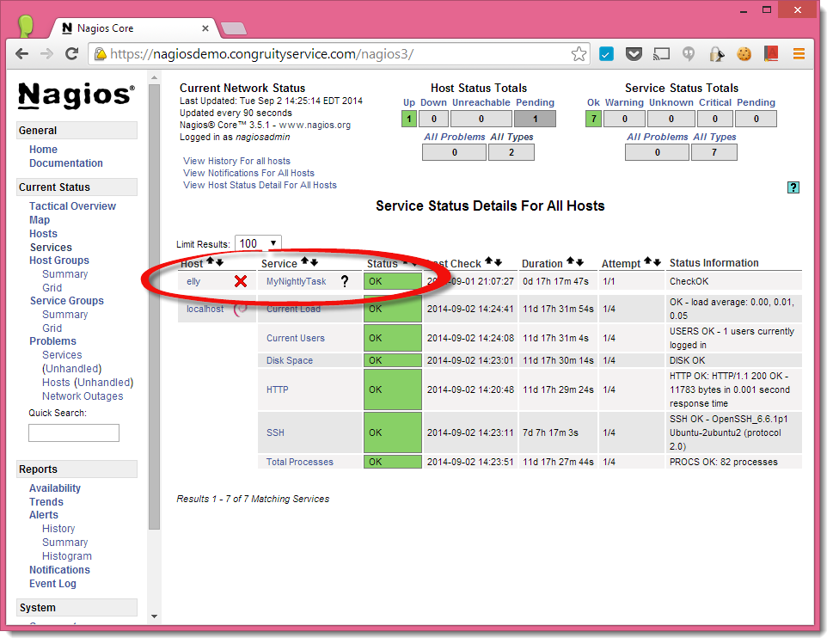
Task: Click the question mark icon beside MyNightlyTask
Action: (345, 281)
